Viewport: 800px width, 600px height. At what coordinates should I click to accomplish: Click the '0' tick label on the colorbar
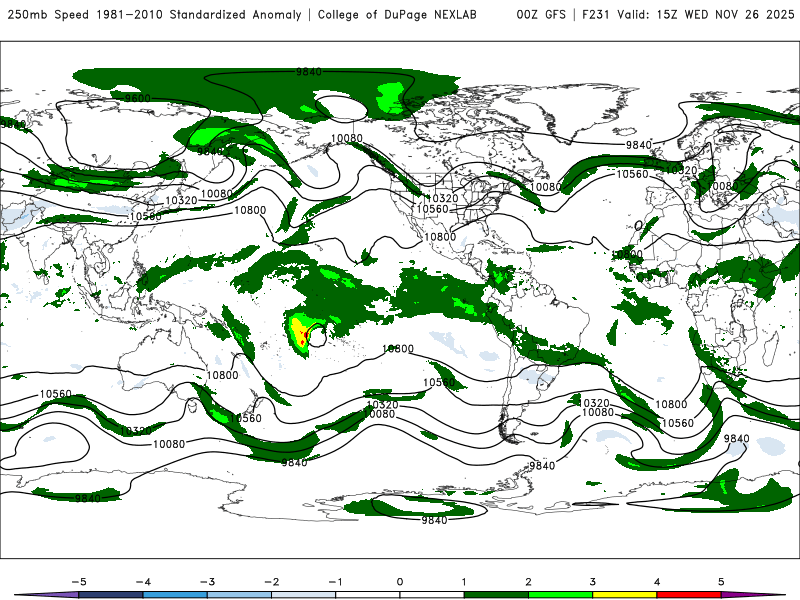click(399, 582)
